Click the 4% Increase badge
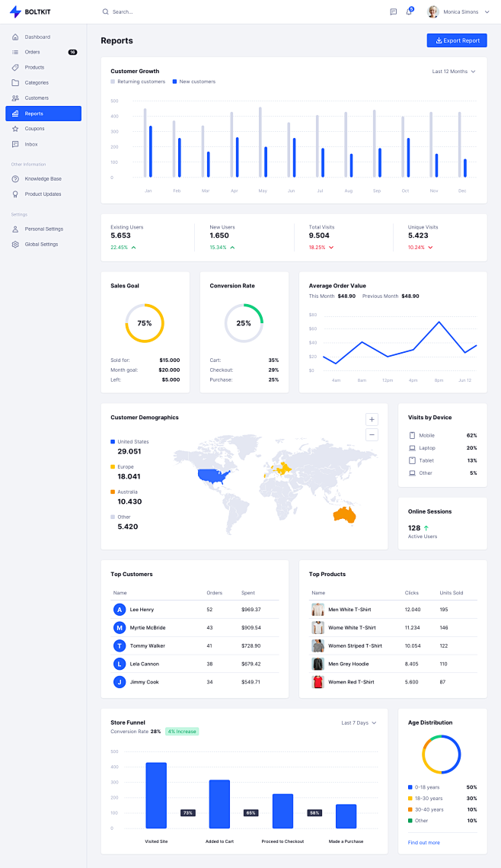The width and height of the screenshot is (501, 868). (x=182, y=732)
